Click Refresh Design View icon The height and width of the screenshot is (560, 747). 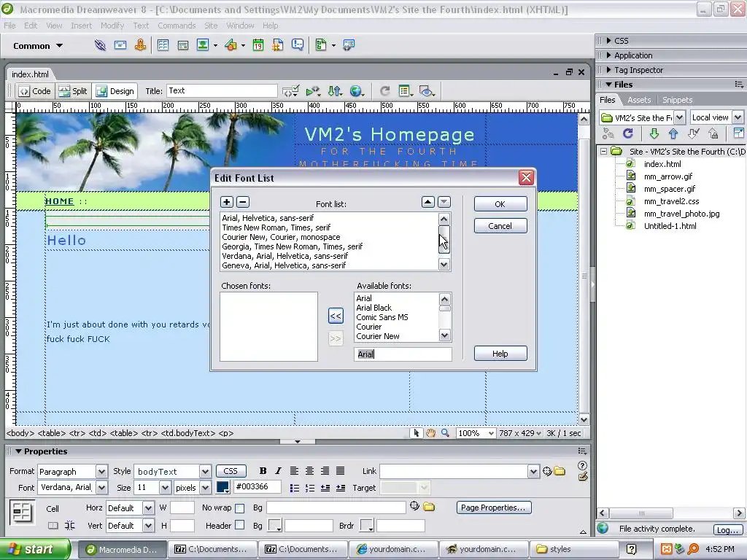coord(385,91)
